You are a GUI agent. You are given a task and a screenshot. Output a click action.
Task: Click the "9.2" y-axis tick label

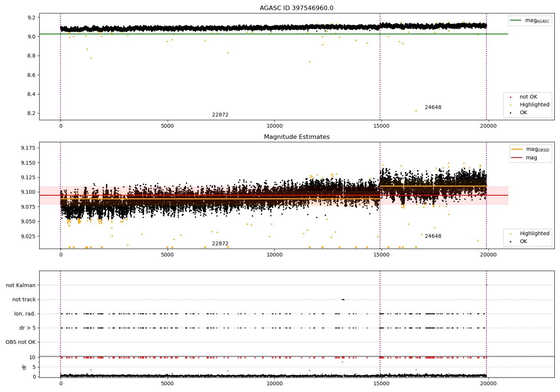[31, 18]
